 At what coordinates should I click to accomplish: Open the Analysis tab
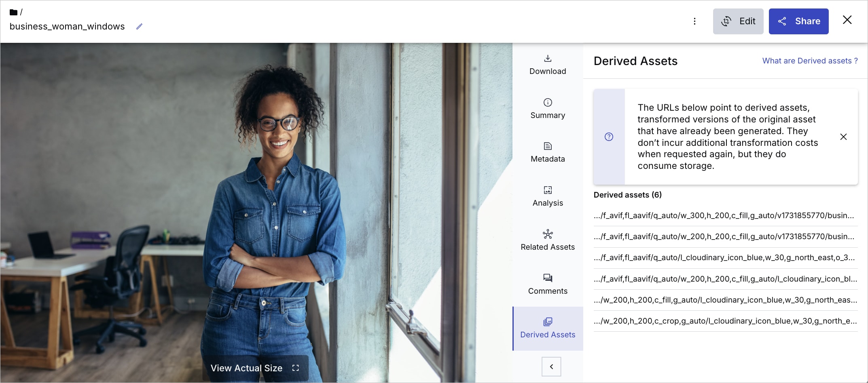pos(548,197)
